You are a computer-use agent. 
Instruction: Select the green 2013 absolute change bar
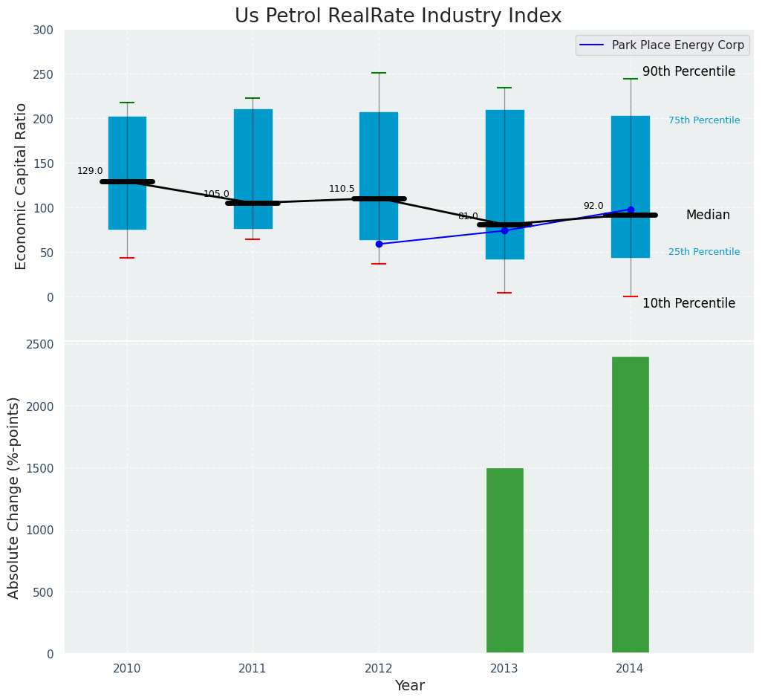504,560
